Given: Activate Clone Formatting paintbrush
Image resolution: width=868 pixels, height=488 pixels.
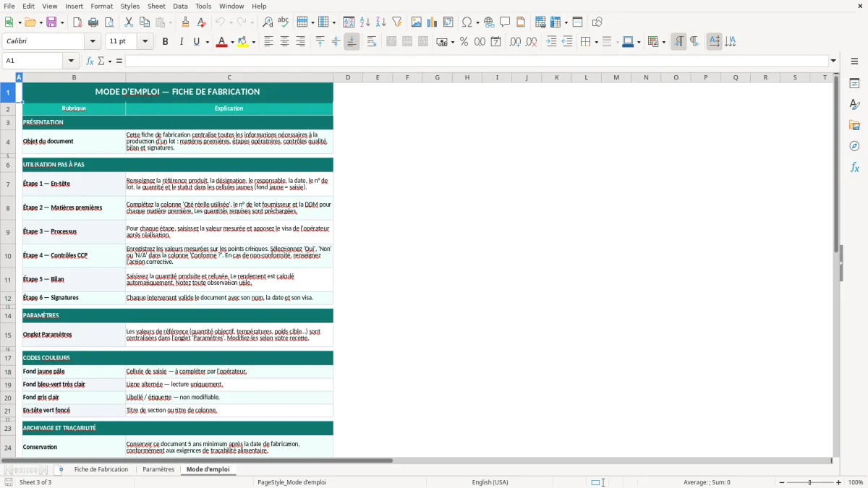Looking at the screenshot, I should point(186,22).
